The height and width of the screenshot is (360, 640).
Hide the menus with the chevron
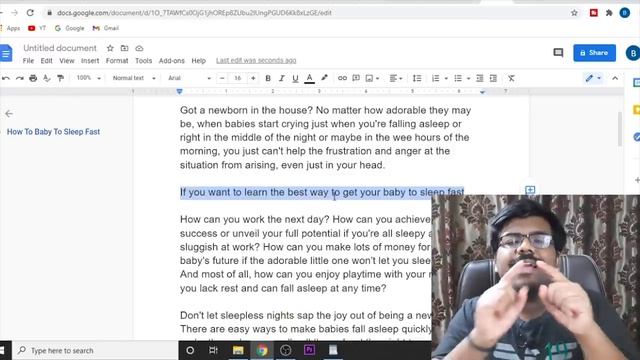tap(615, 78)
